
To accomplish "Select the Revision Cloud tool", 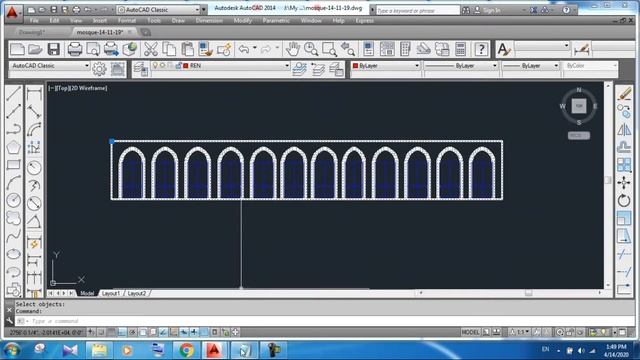I will pyautogui.click(x=13, y=218).
